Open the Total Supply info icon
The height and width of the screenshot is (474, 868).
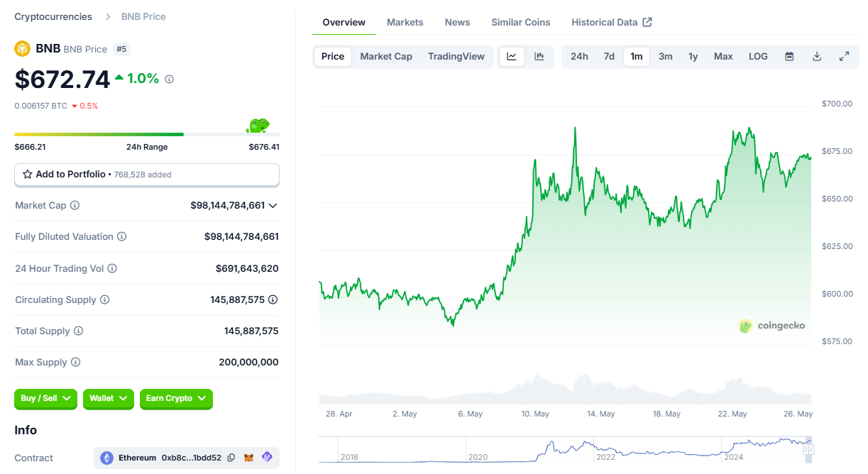78,331
